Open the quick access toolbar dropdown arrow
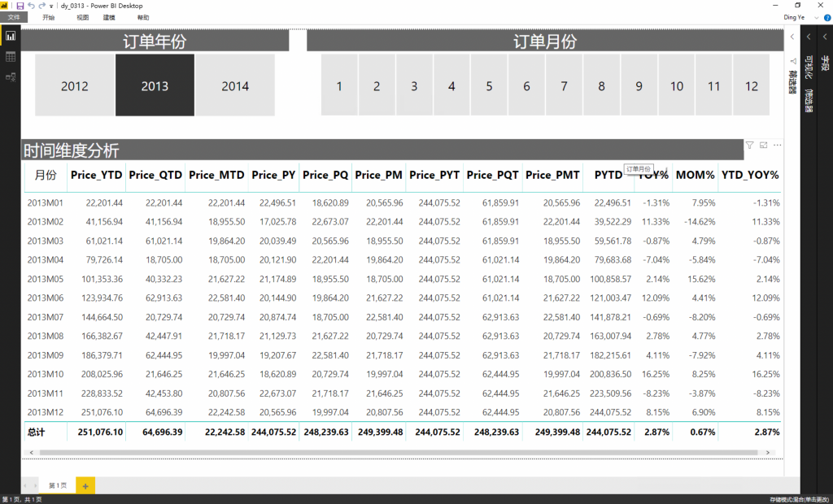Screen dimensions: 833x504 [51, 7]
